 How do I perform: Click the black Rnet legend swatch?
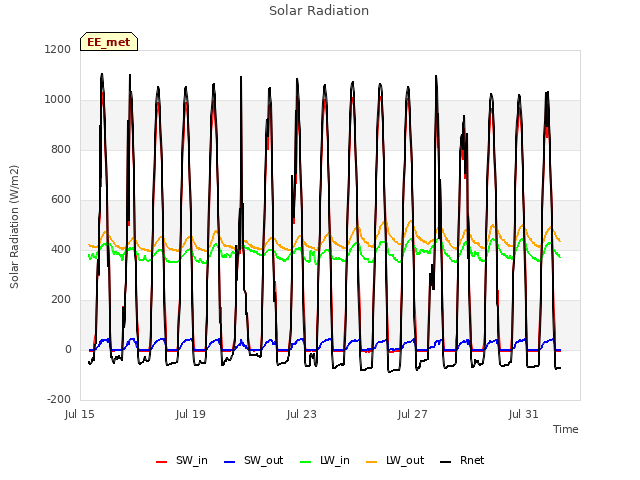[446, 462]
